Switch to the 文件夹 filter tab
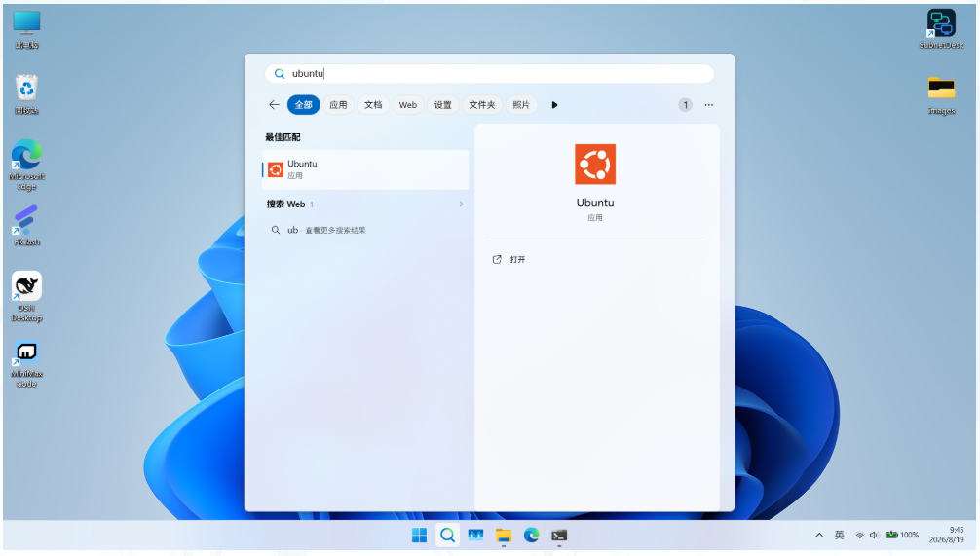Viewport: 980px width, 556px height. (482, 105)
